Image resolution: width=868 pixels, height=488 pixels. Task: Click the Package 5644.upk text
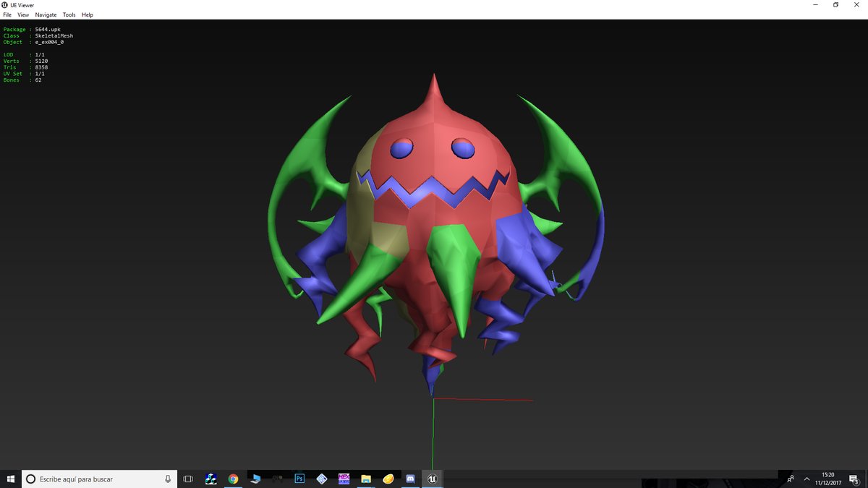point(33,30)
